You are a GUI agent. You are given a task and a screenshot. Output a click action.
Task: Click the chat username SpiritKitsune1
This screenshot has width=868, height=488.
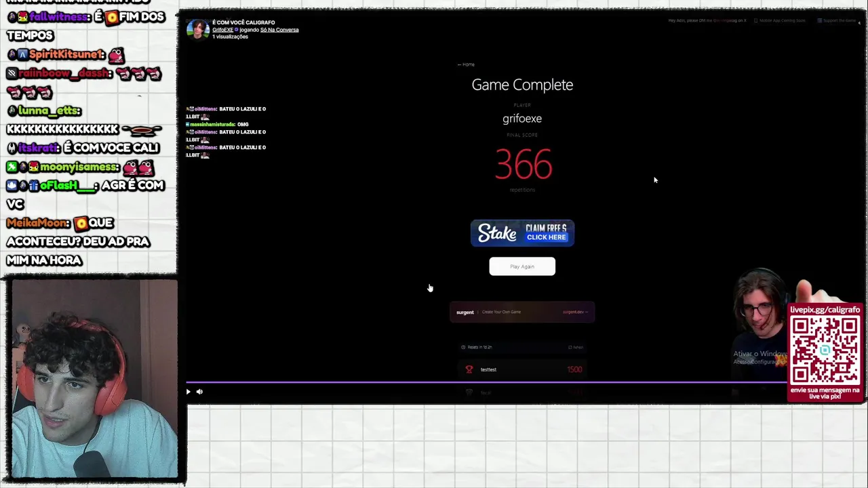[x=66, y=54]
